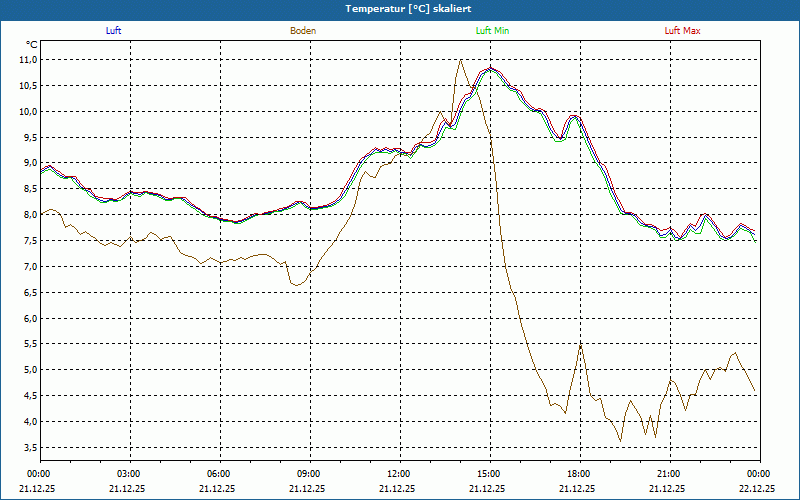The height and width of the screenshot is (500, 800).
Task: Click the 21:00 time axis label
Action: point(670,474)
